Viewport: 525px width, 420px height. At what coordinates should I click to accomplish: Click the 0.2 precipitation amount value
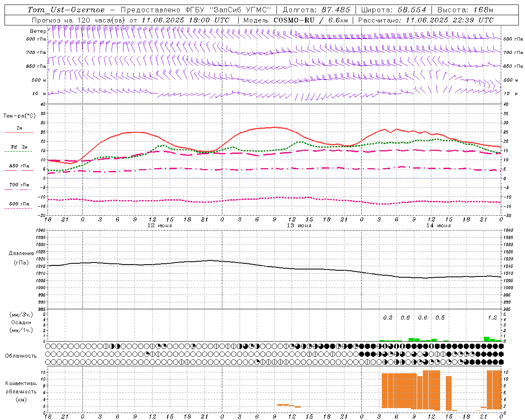click(388, 317)
